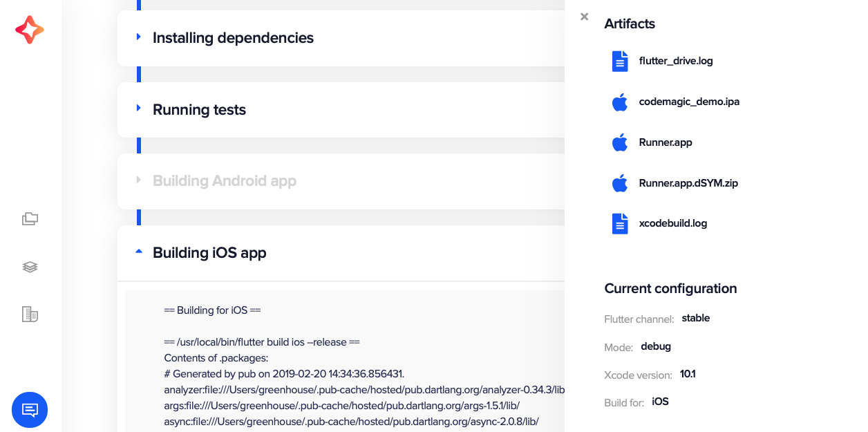Click the flutter_drive.log document icon
The image size is (868, 432).
(620, 61)
